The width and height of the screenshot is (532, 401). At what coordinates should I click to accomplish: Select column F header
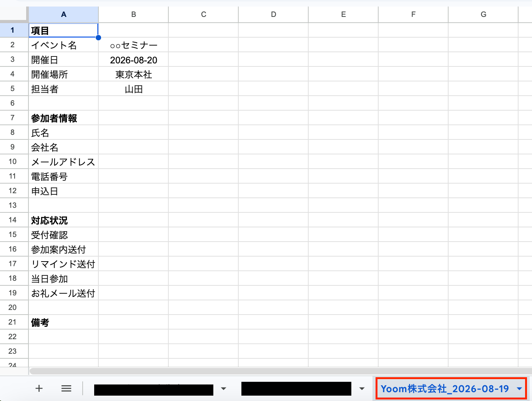[x=413, y=15]
